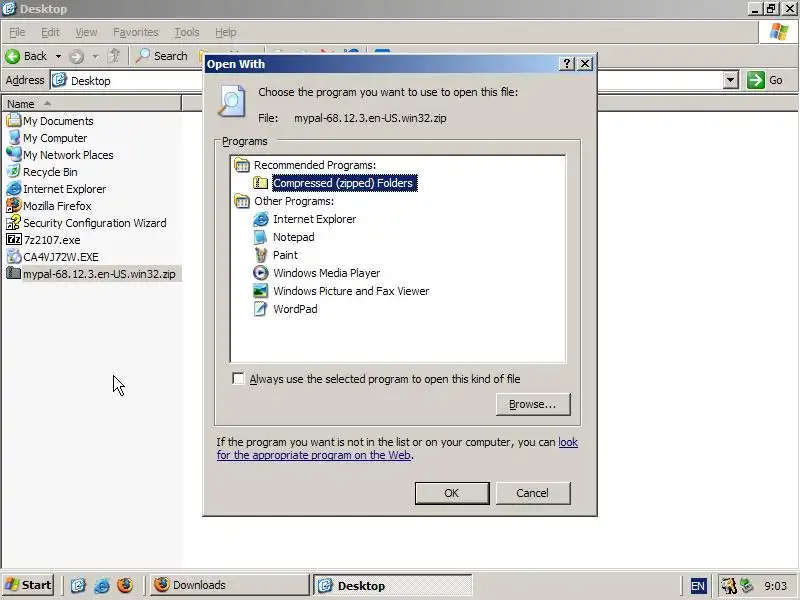Screen dimensions: 800x600
Task: Select Compressed (zipped) Folders program
Action: 344,183
